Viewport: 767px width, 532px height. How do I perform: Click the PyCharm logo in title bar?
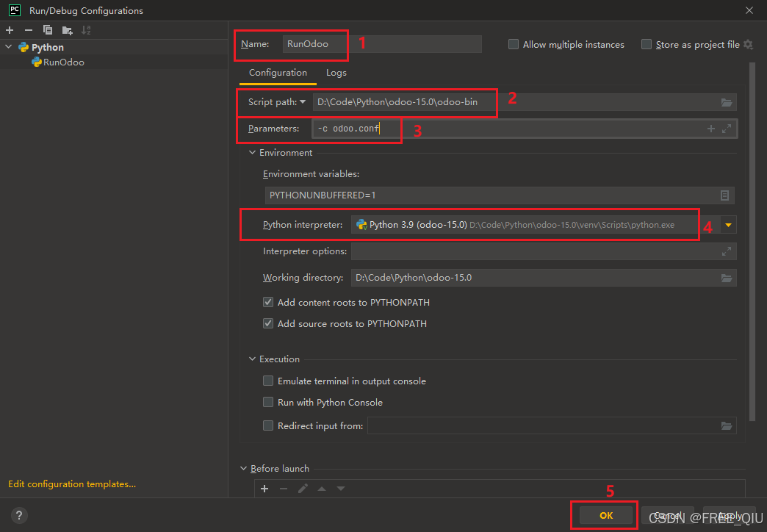coord(15,10)
